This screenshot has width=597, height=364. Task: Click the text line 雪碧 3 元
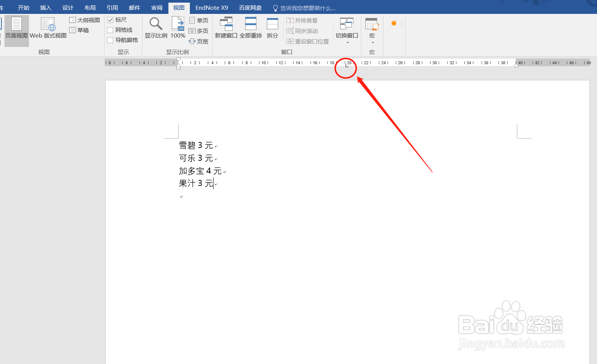tap(196, 145)
